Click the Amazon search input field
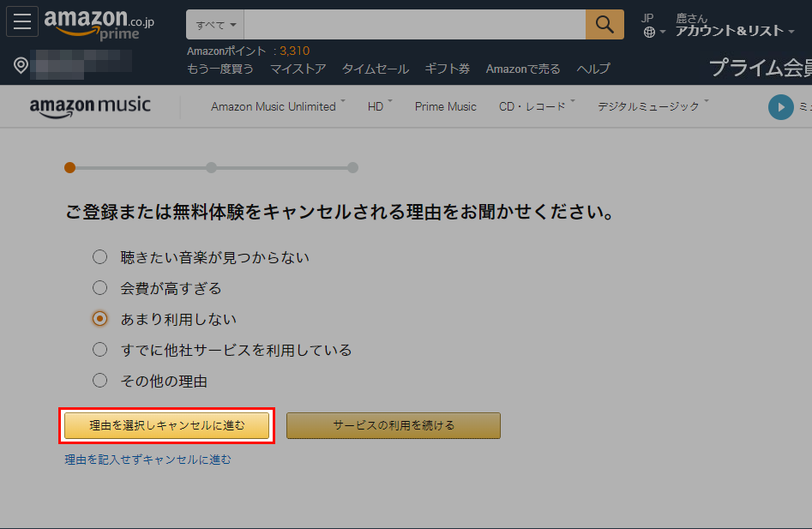 coord(414,25)
